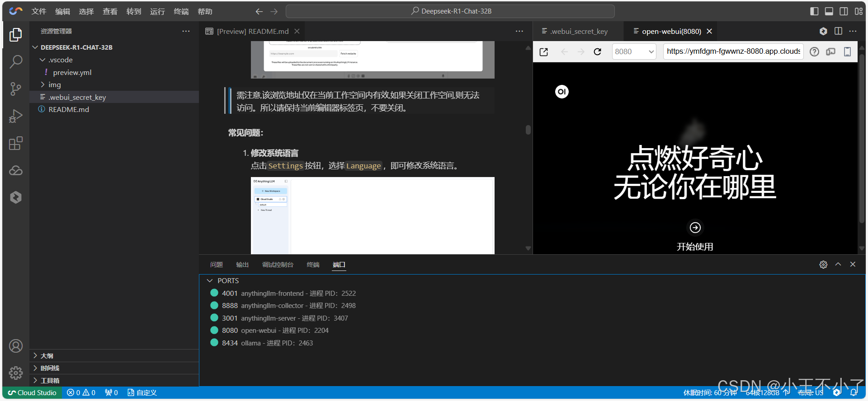This screenshot has width=868, height=401.
Task: Click the README preview vertical scrollbar thumb
Action: click(528, 130)
